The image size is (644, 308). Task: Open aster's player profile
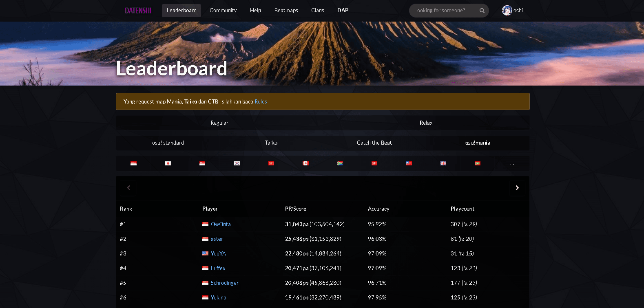[x=217, y=239]
